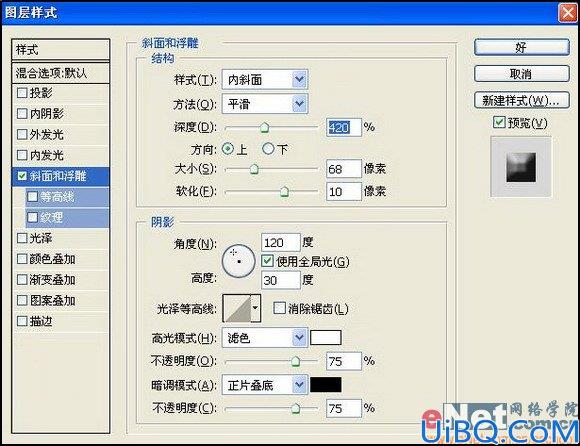Image resolution: width=580 pixels, height=446 pixels.
Task: Click the 深度 depth slider handle
Action: point(264,128)
